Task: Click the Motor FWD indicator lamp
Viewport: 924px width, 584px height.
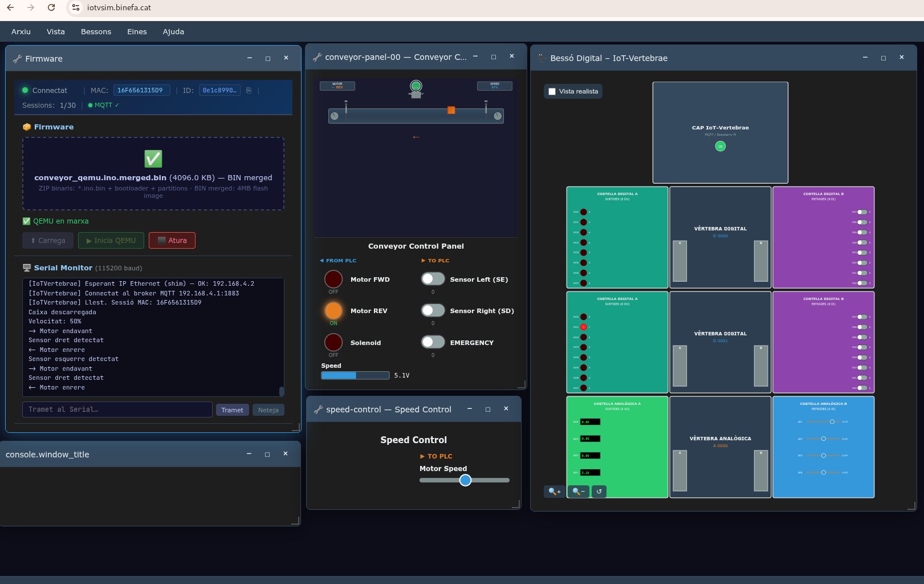Action: coord(333,279)
